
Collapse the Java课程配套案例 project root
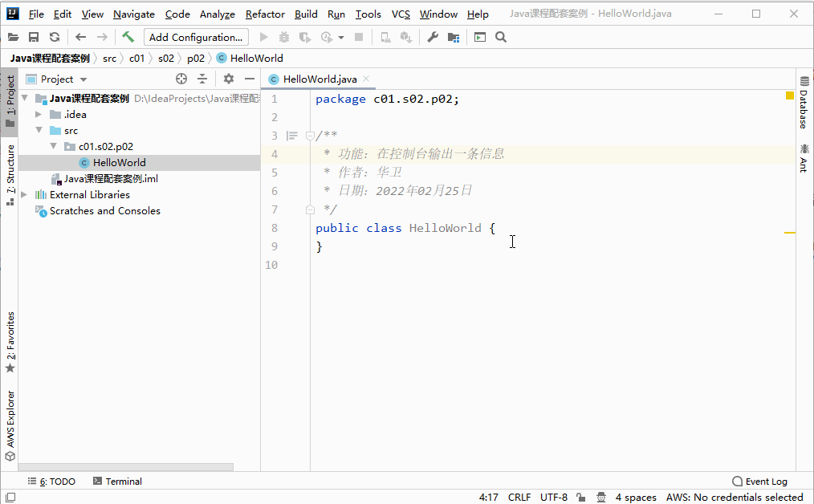tap(24, 98)
